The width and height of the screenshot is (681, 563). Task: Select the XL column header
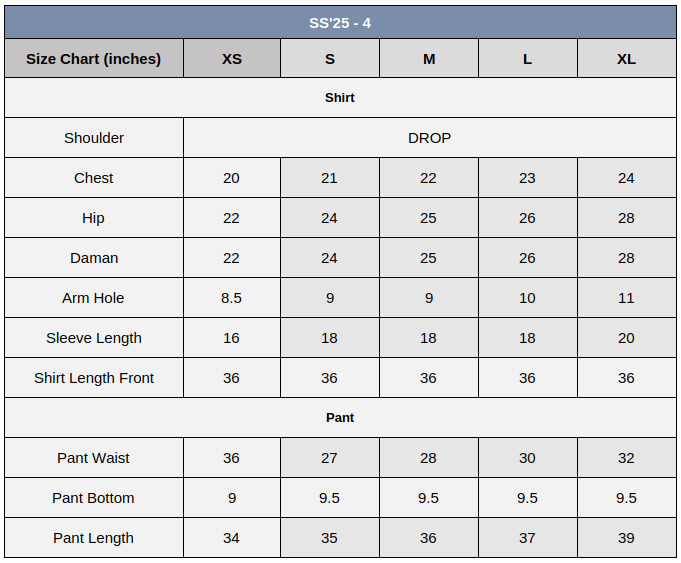coord(626,59)
